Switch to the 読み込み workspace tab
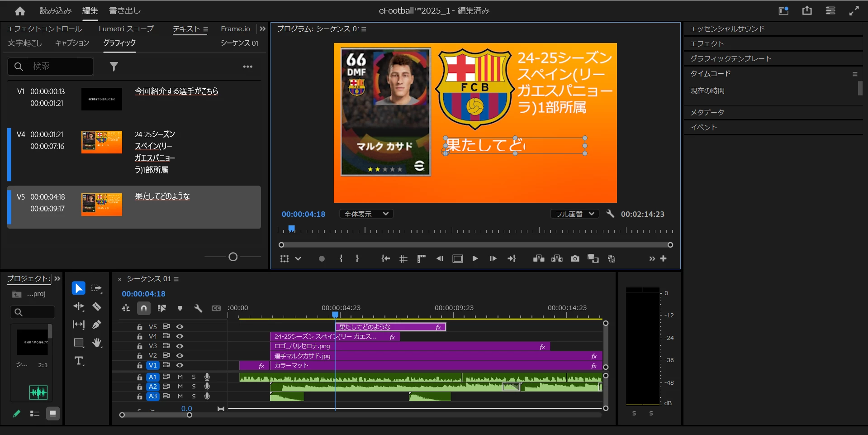Screen dimensions: 868x435 pyautogui.click(x=56, y=10)
